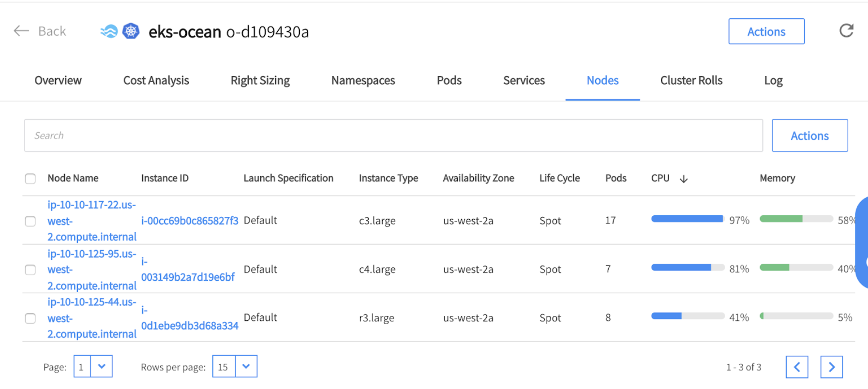Open instance i-003149b2a7d19e6bf link
The image size is (868, 389).
[188, 269]
